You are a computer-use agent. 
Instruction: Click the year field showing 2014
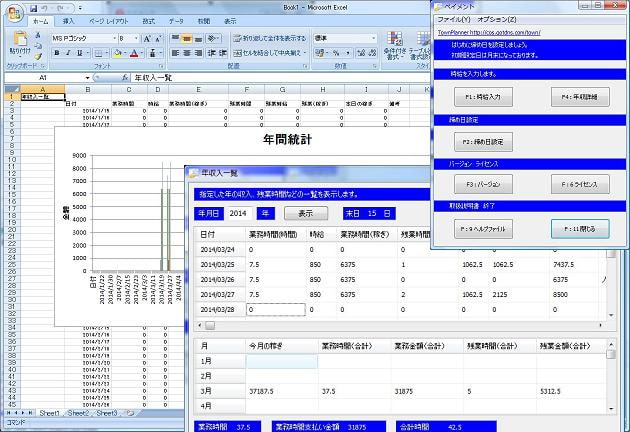click(240, 213)
